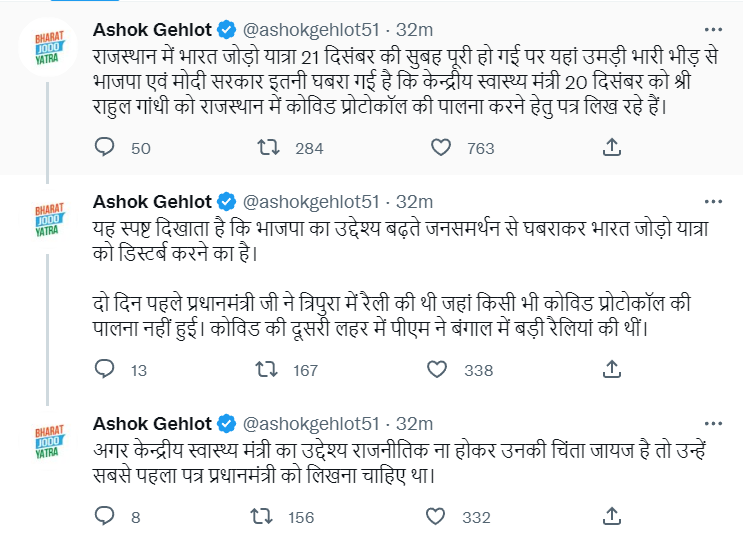Image resolution: width=743 pixels, height=539 pixels.
Task: Reply to the first tweet with 50 replies
Action: 105,148
